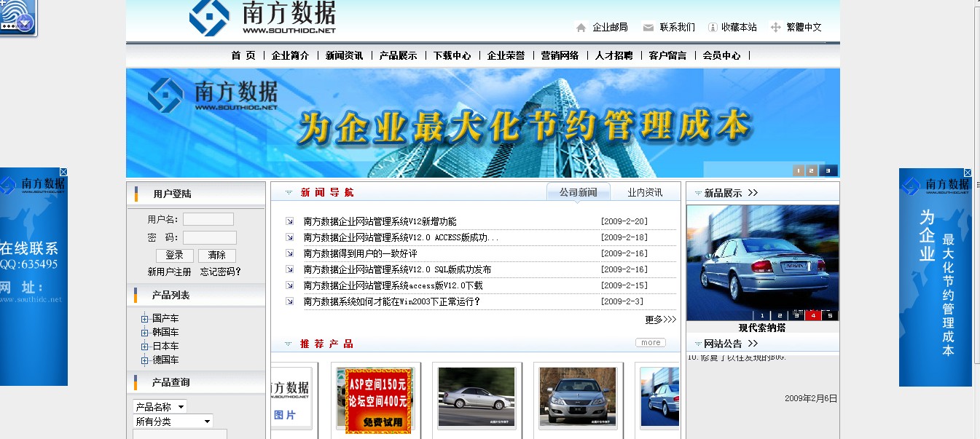Open 忘记密码? link
This screenshot has width=980, height=439.
click(221, 272)
